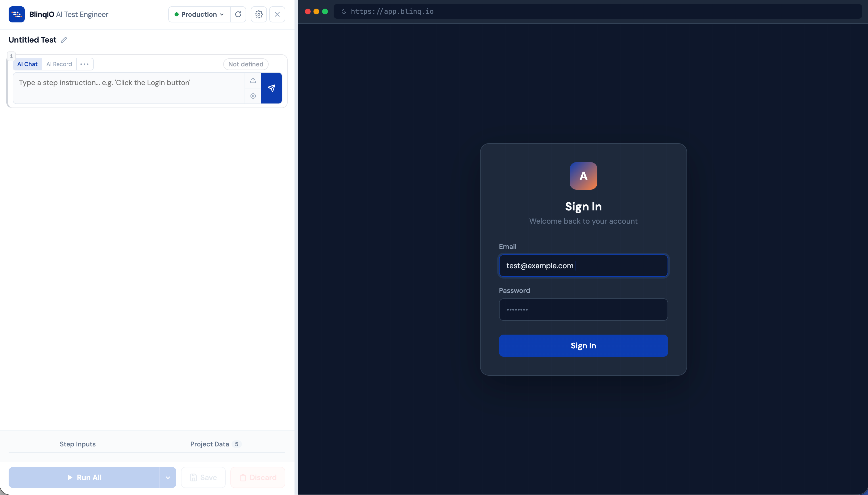Select the target element locator icon

[x=253, y=96]
